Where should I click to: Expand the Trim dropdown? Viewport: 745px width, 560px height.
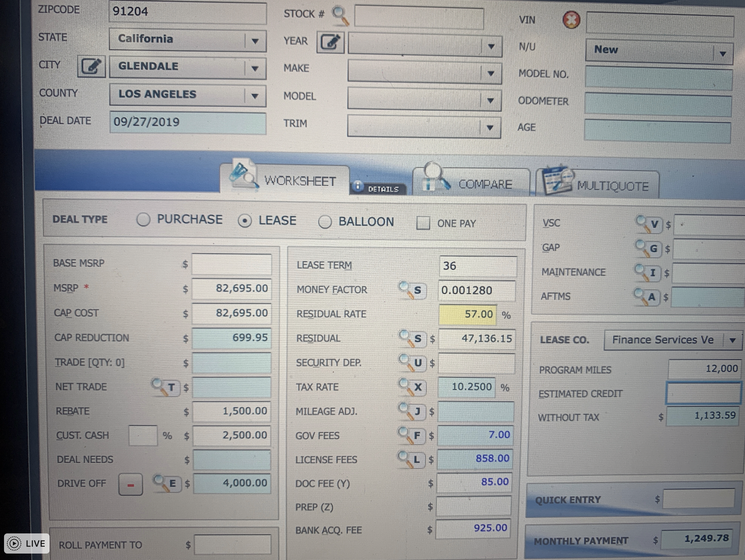[424, 127]
